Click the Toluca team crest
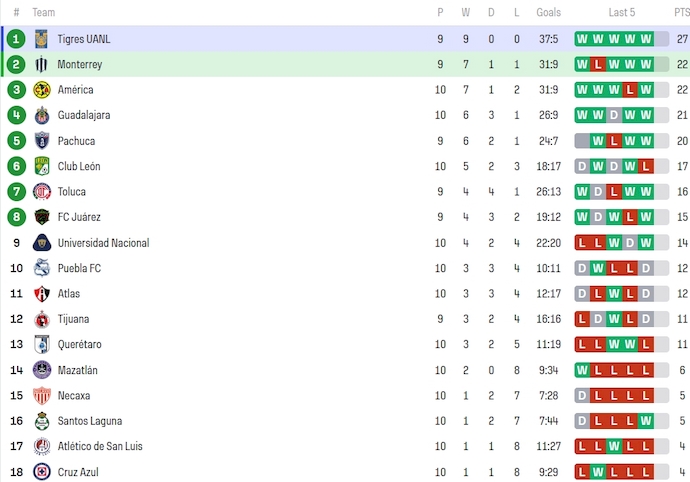 point(42,192)
